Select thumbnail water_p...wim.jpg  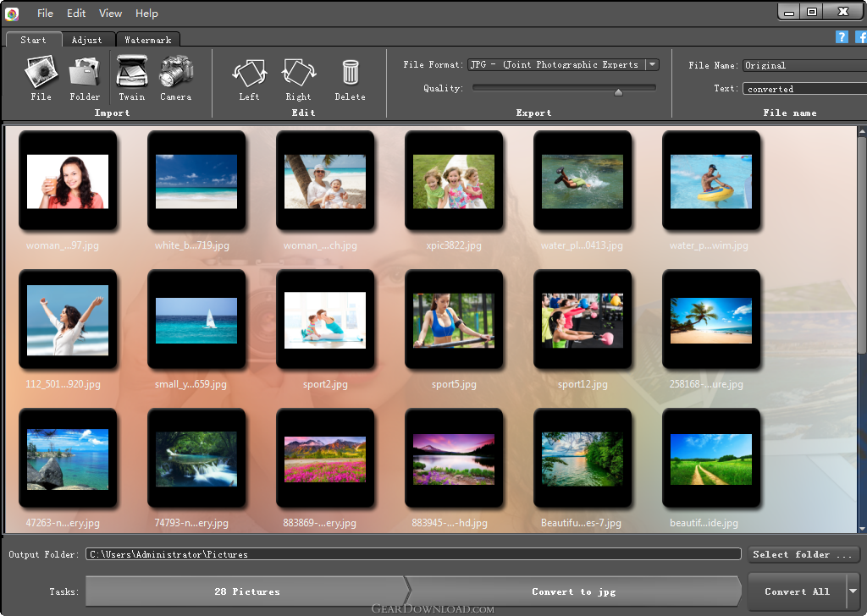click(711, 181)
